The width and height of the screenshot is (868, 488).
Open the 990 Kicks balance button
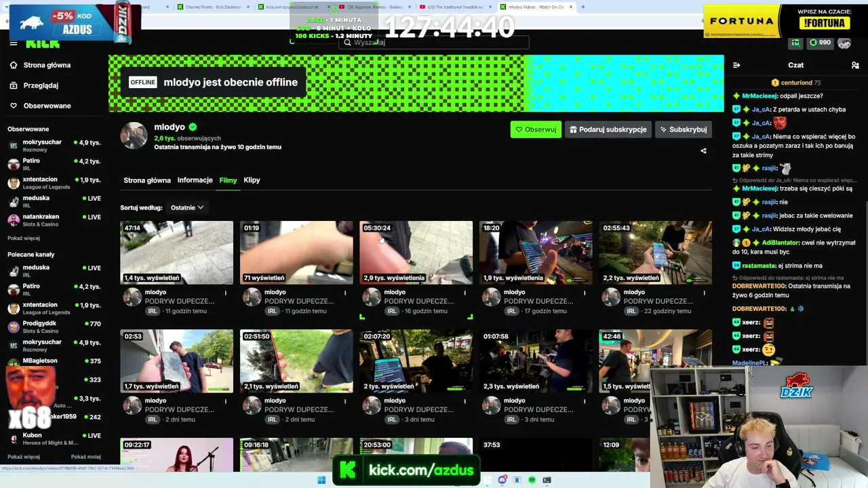click(820, 43)
